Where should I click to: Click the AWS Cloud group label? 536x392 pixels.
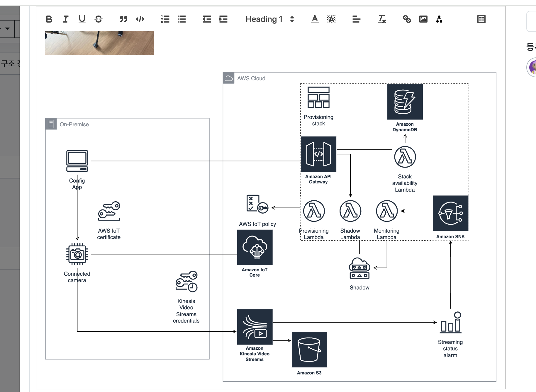pyautogui.click(x=251, y=78)
